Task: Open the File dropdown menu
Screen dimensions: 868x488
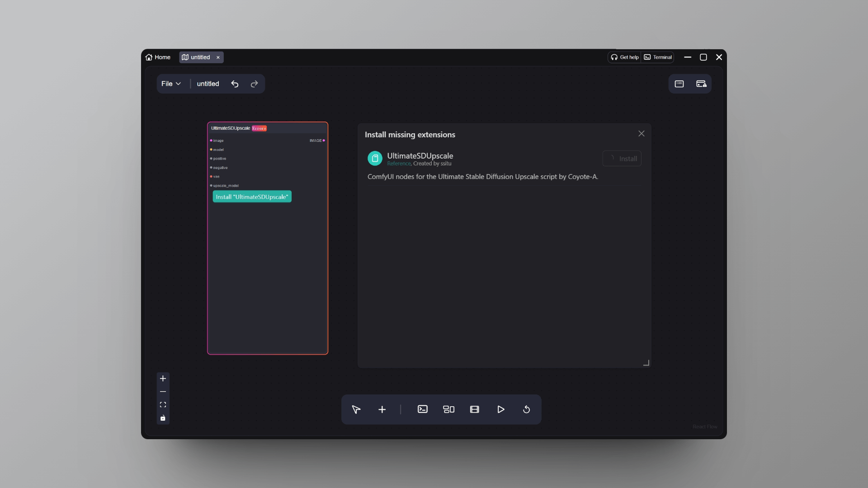Action: point(171,84)
